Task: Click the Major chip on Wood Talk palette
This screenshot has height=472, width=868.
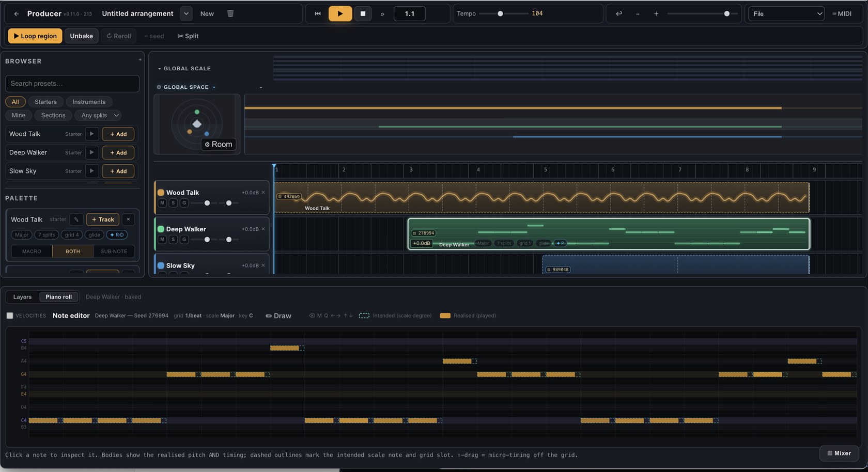Action: [22, 235]
